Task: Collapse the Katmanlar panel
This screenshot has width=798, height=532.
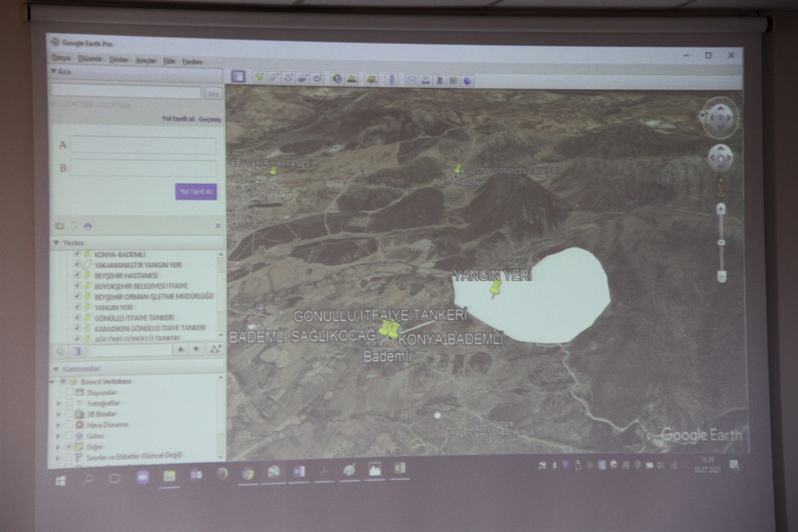Action: pyautogui.click(x=55, y=368)
